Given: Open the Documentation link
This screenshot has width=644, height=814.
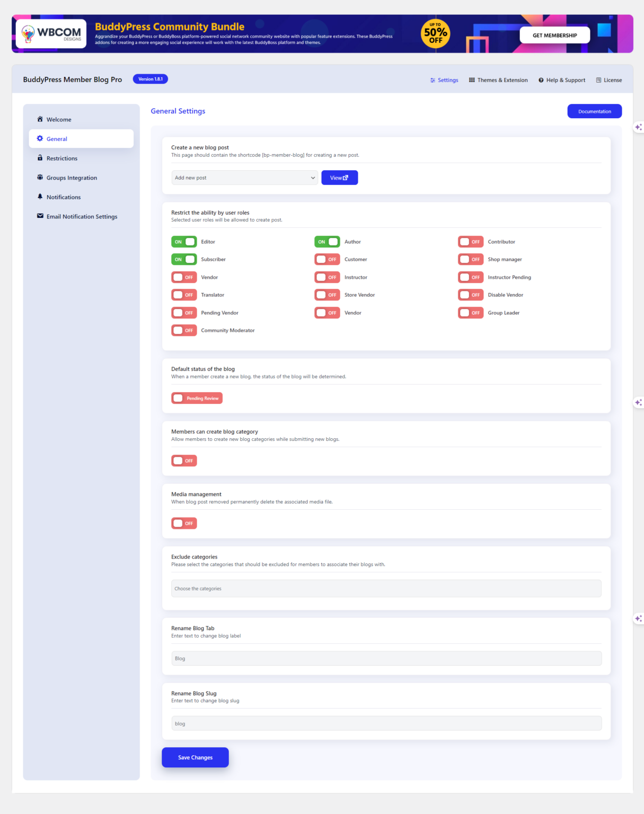Looking at the screenshot, I should click(x=594, y=111).
